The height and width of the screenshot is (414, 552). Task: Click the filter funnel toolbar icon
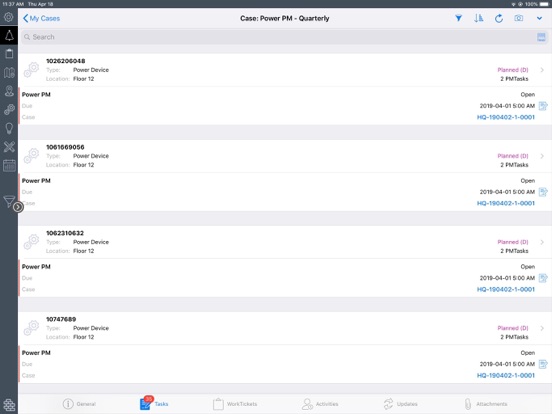[x=458, y=18]
